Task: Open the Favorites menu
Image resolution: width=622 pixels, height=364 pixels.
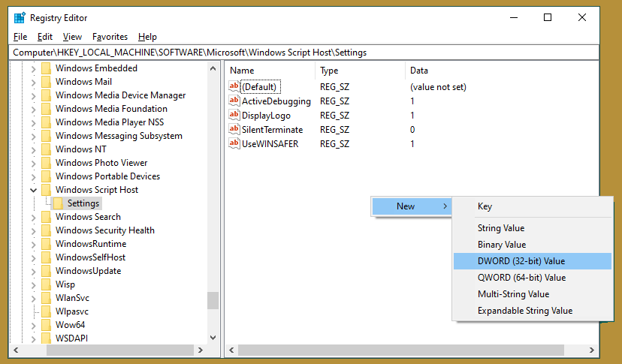Action: coord(110,37)
